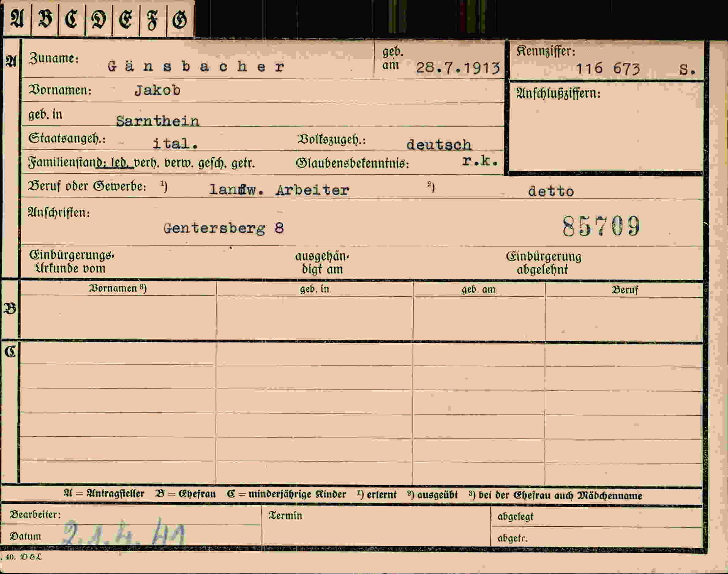
Task: Click the 'Kennziffer:' label
Action: pyautogui.click(x=546, y=51)
